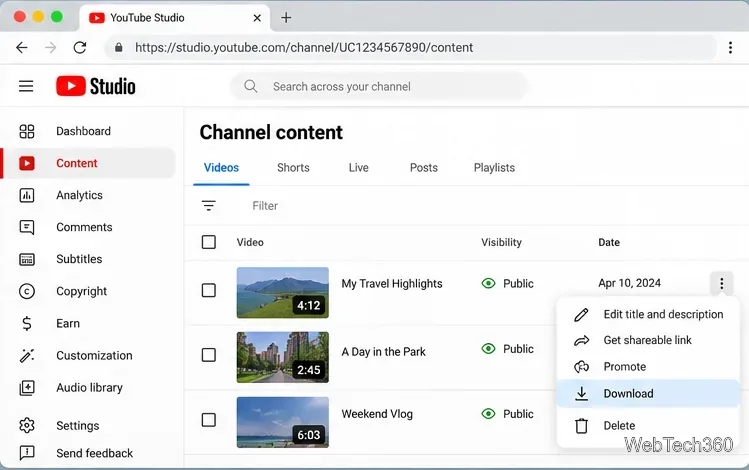Open Customization page
Image resolution: width=749 pixels, height=470 pixels.
pyautogui.click(x=94, y=355)
